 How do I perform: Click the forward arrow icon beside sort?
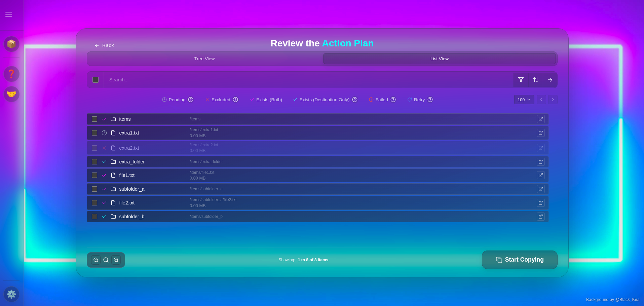550,80
